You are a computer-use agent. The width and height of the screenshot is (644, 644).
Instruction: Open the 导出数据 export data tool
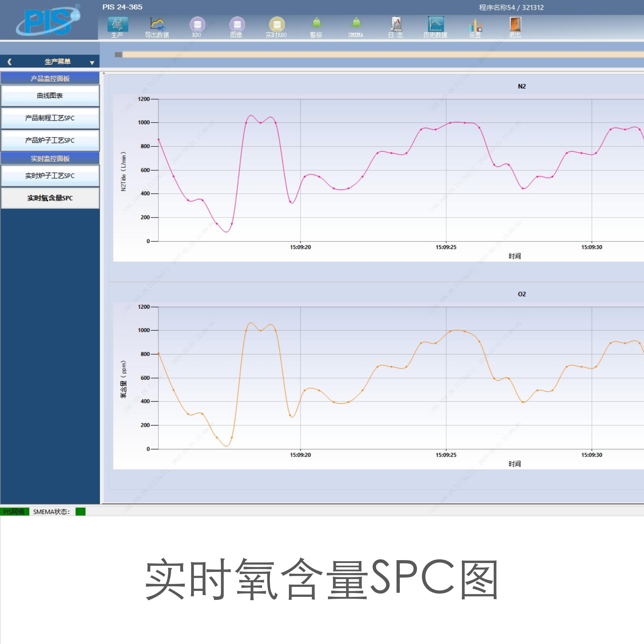(157, 26)
